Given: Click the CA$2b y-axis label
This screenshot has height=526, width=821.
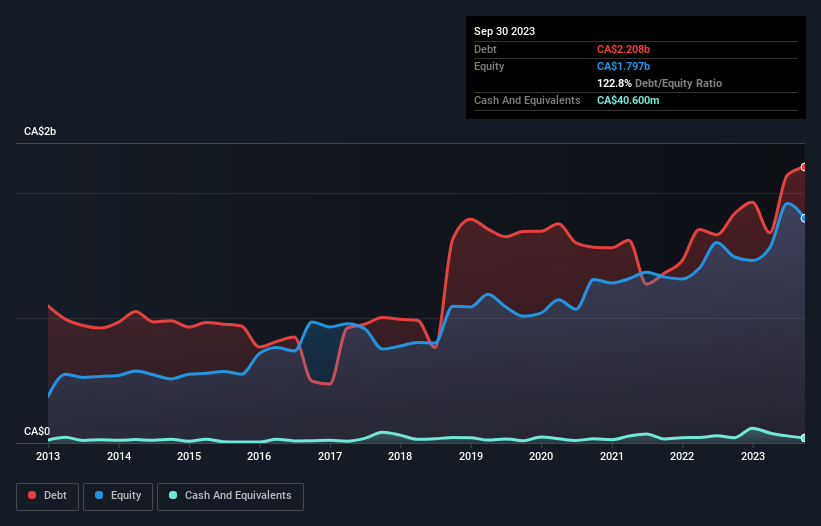Looking at the screenshot, I should tap(40, 131).
